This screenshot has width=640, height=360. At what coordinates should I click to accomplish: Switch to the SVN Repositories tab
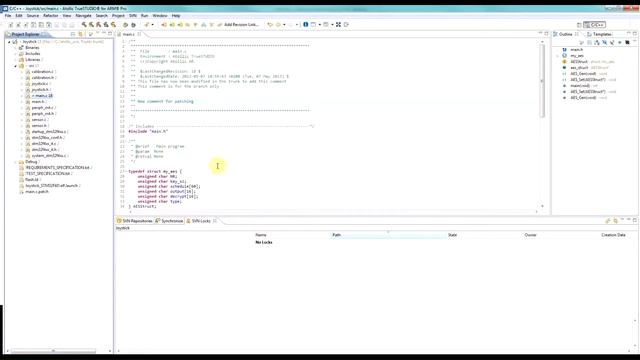[135, 221]
